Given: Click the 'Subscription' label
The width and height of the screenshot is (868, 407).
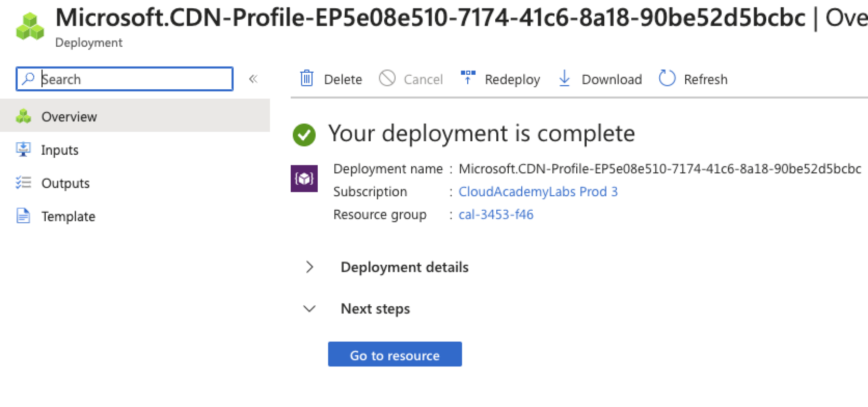Looking at the screenshot, I should point(370,192).
